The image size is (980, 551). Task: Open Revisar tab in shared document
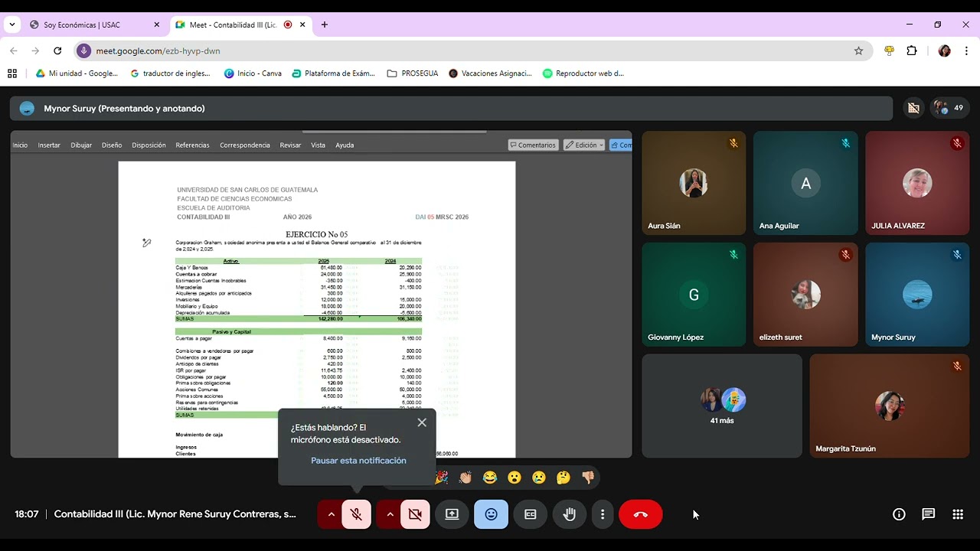pyautogui.click(x=290, y=145)
